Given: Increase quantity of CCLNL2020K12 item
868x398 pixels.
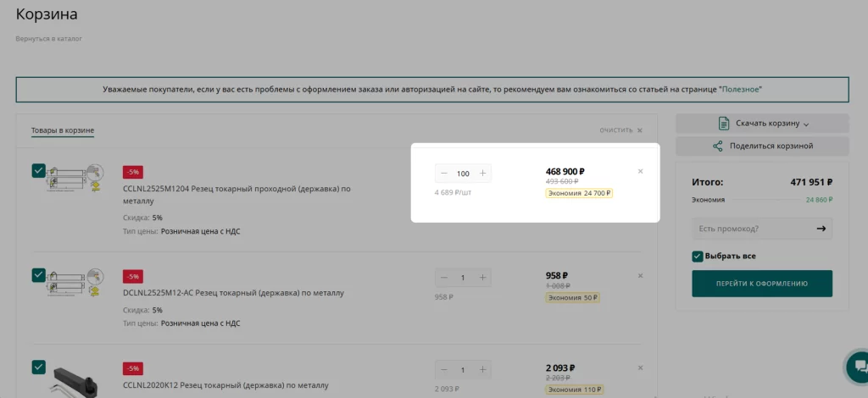Looking at the screenshot, I should [482, 370].
